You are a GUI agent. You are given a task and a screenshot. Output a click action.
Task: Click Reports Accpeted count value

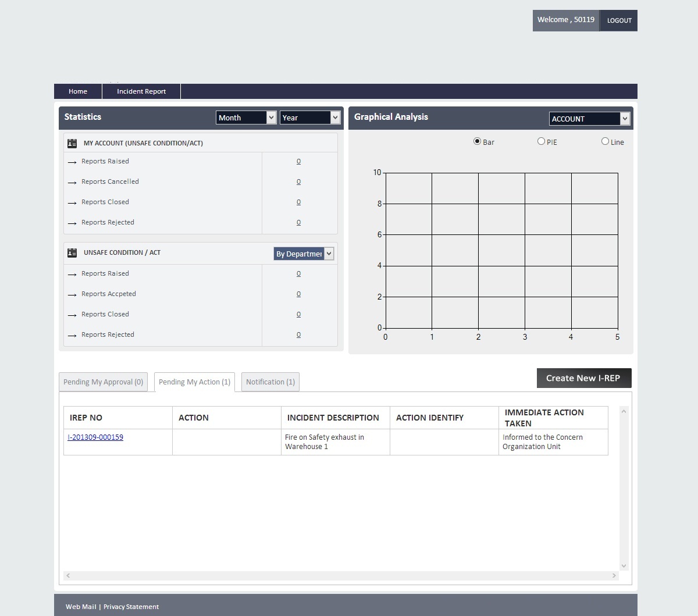[298, 294]
